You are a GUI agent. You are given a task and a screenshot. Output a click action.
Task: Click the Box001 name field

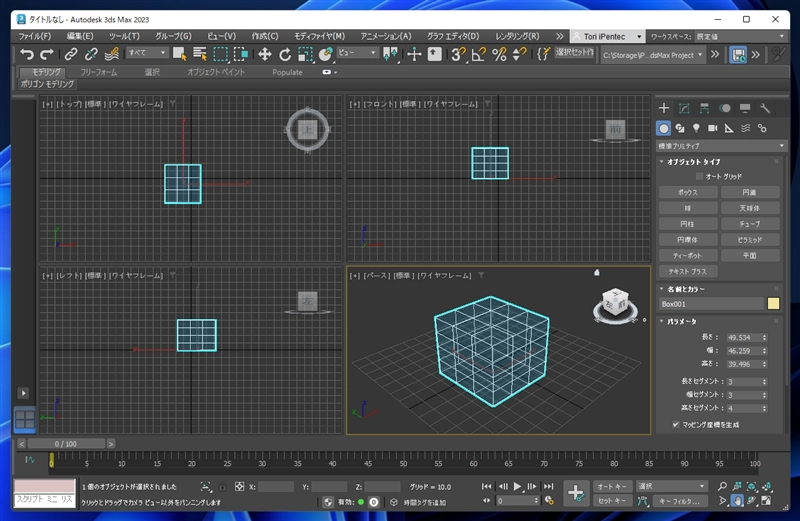pyautogui.click(x=711, y=304)
